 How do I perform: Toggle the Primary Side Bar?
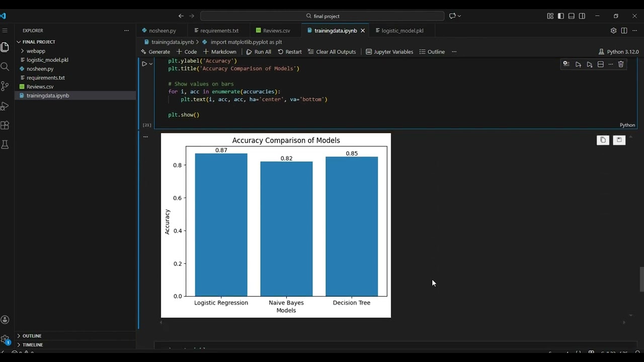(560, 16)
